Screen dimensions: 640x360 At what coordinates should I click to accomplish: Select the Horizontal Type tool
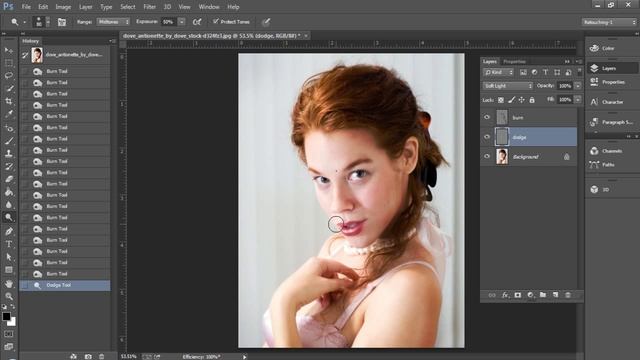click(9, 244)
